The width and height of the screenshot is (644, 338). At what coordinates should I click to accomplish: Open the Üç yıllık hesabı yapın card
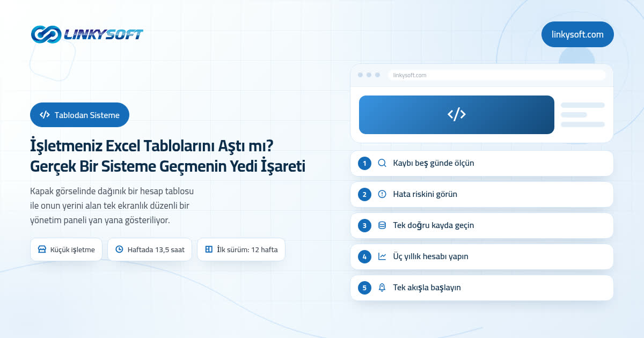(x=481, y=256)
